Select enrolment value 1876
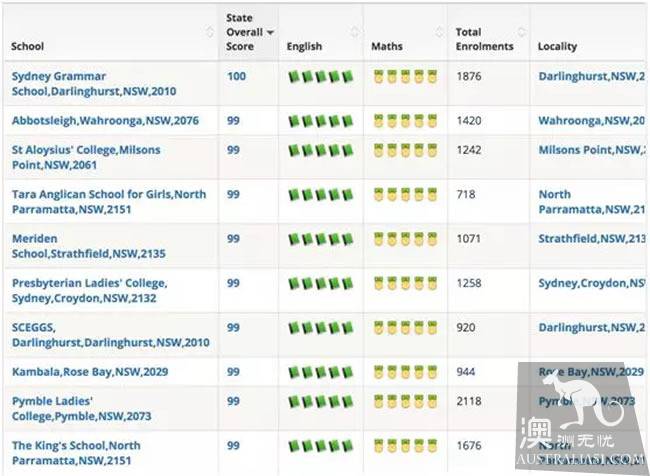This screenshot has height=476, width=650. 469,76
